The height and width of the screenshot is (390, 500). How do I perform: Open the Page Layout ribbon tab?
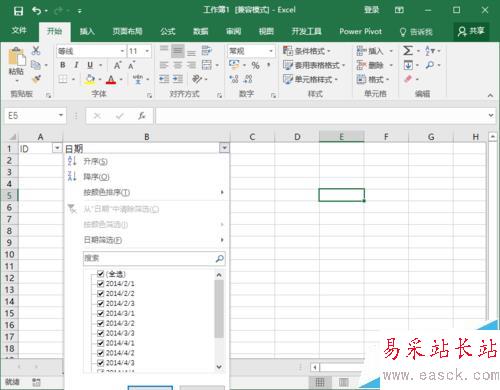point(127,31)
